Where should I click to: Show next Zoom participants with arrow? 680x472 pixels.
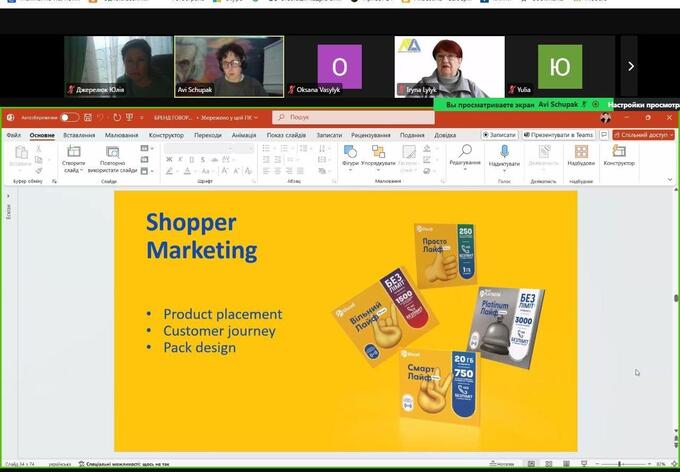[631, 66]
